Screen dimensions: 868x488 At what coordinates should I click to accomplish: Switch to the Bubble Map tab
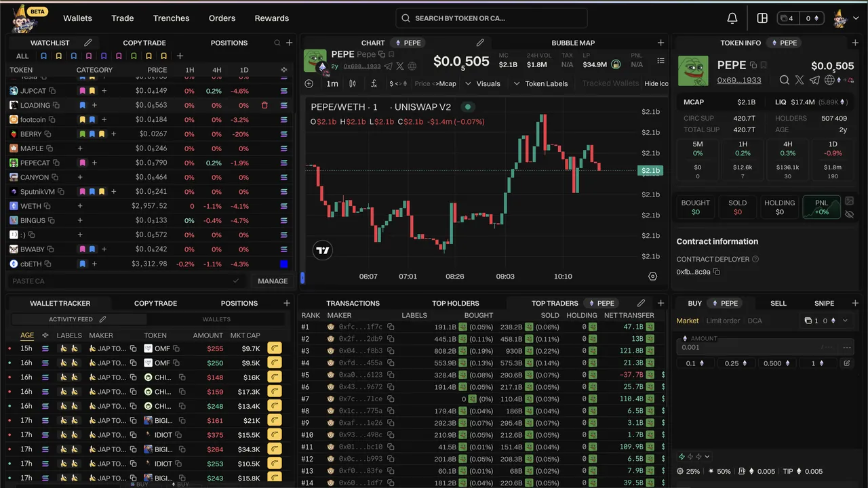[x=573, y=43]
